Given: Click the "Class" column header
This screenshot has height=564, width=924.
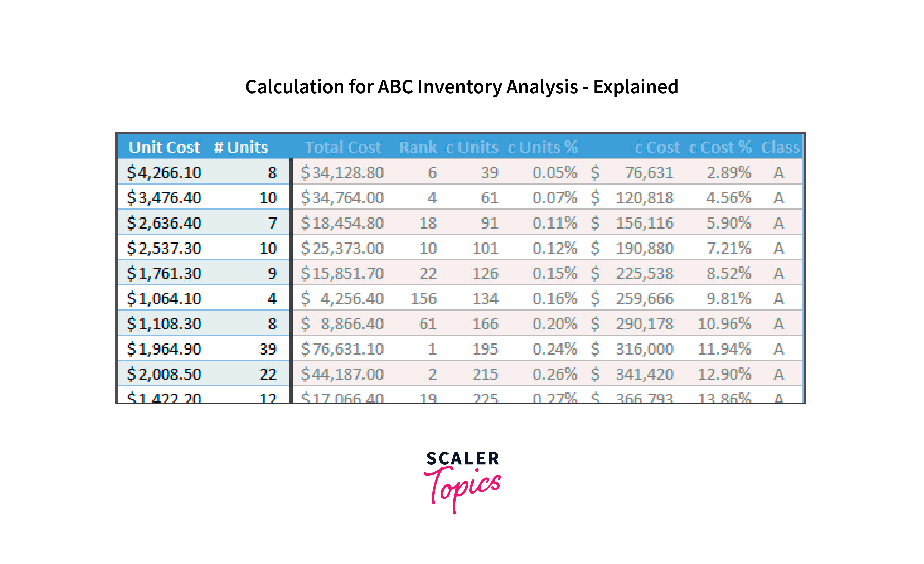Looking at the screenshot, I should (x=780, y=147).
